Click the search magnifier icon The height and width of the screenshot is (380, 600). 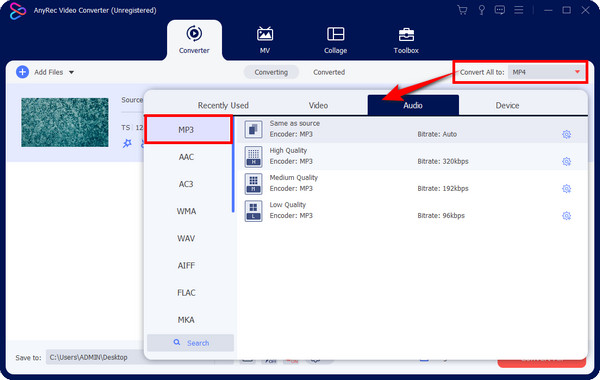tap(177, 342)
